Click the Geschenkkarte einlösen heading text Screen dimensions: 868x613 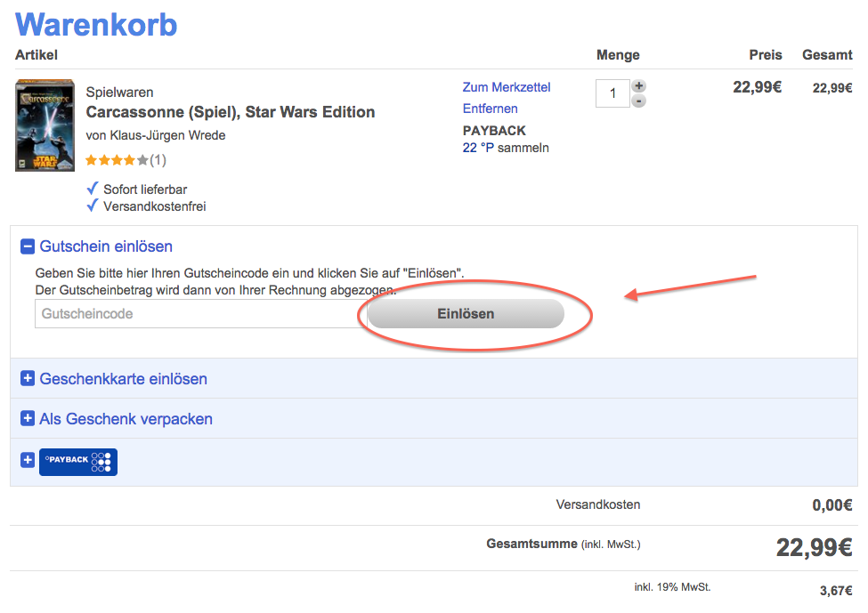(x=123, y=379)
